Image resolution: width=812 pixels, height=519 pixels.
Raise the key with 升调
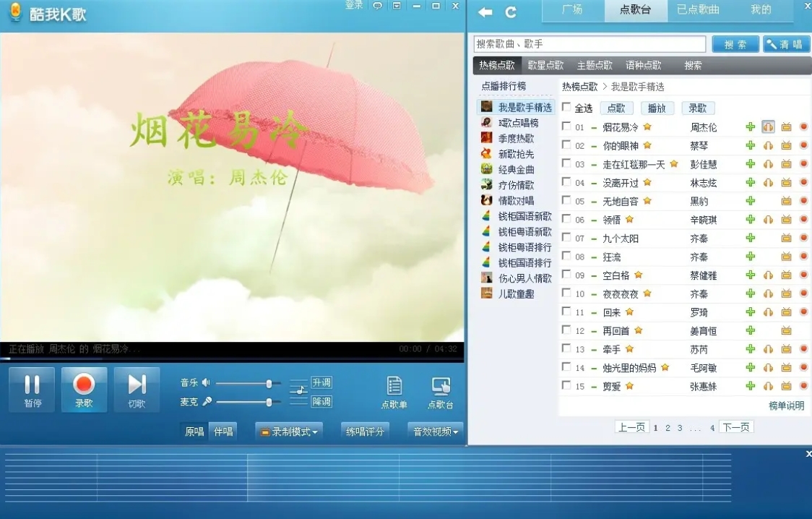tap(321, 383)
